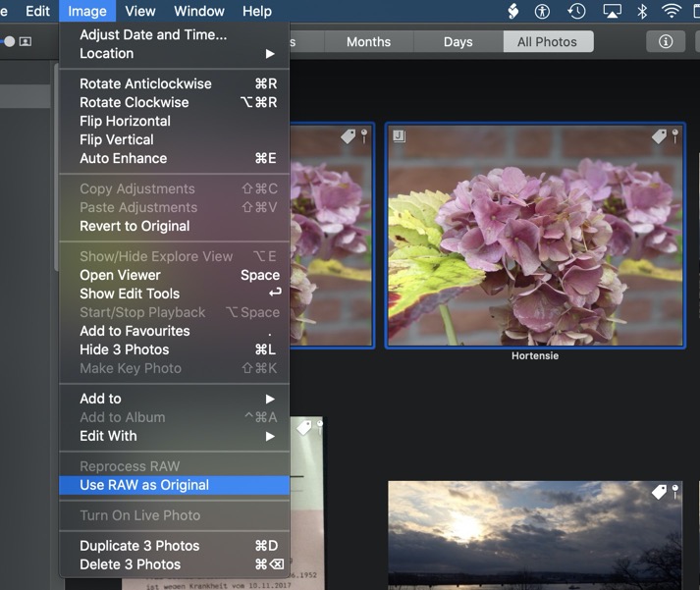The height and width of the screenshot is (590, 700).
Task: Open the AirPlay display menu
Action: 611,12
